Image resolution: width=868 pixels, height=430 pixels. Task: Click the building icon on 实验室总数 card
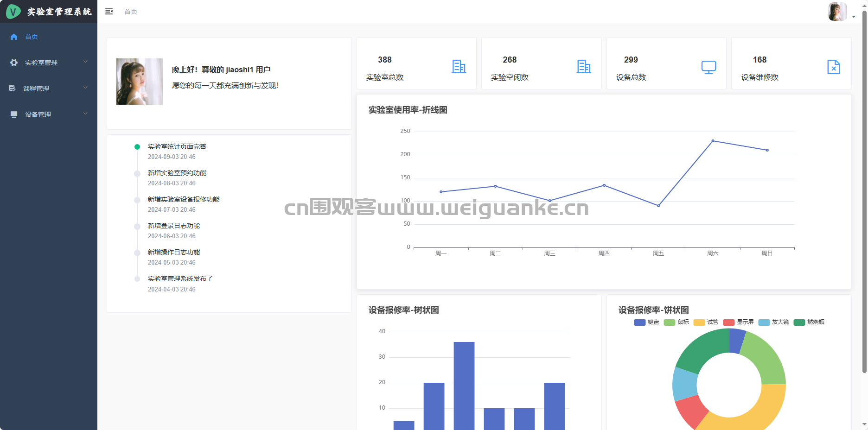point(459,67)
